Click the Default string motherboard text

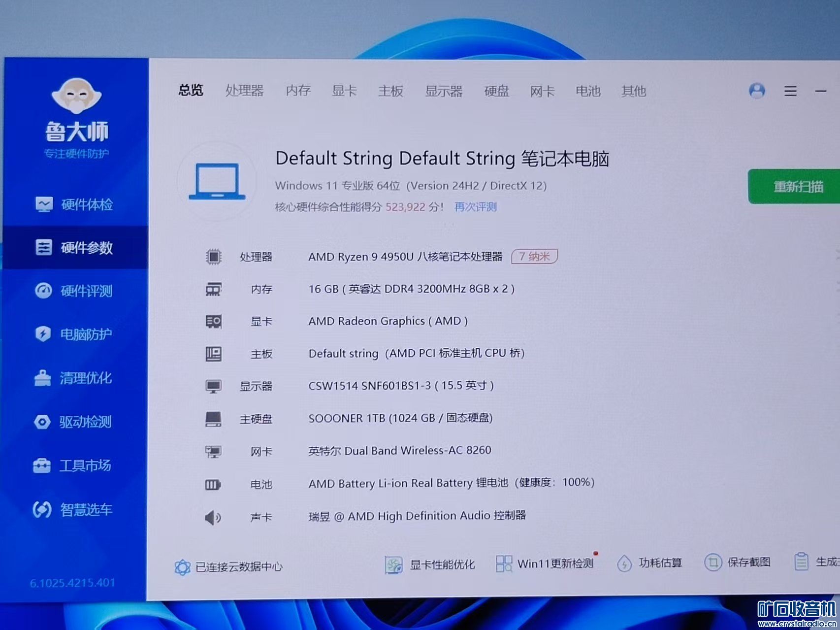417,353
